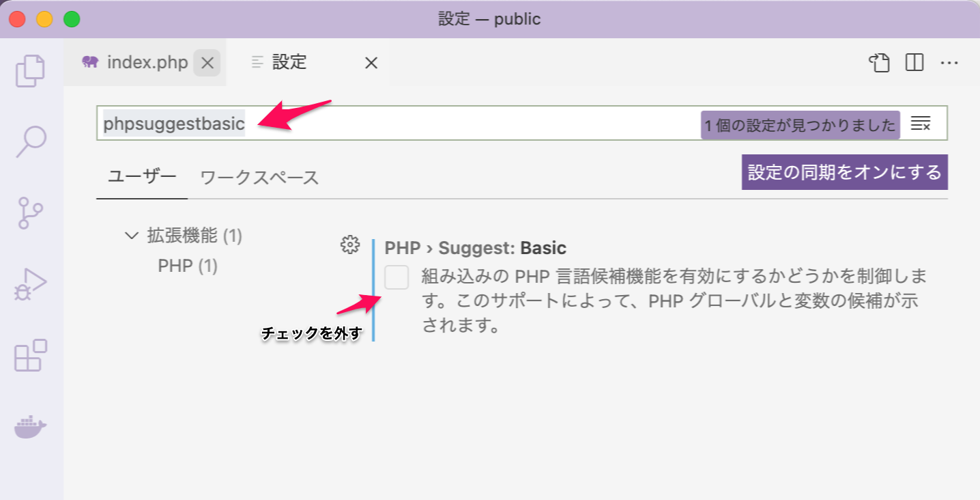Split the editor with the split icon
This screenshot has width=980, height=500.
(x=914, y=62)
